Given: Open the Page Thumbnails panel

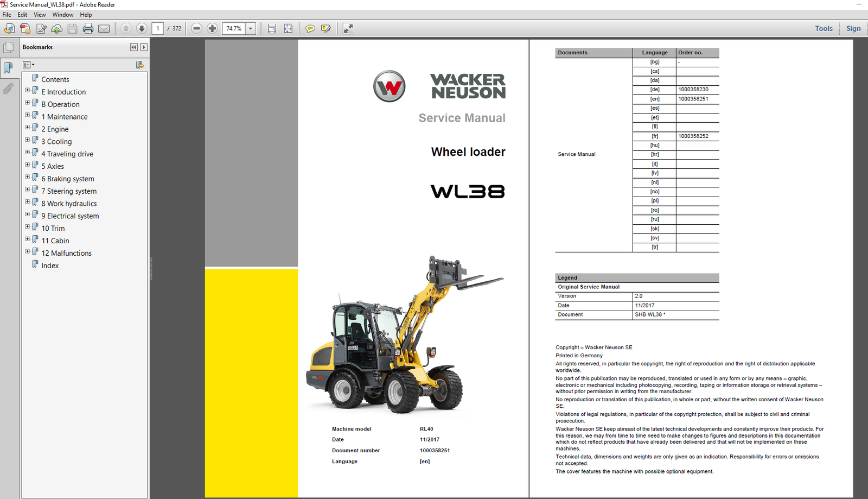Looking at the screenshot, I should pos(9,47).
